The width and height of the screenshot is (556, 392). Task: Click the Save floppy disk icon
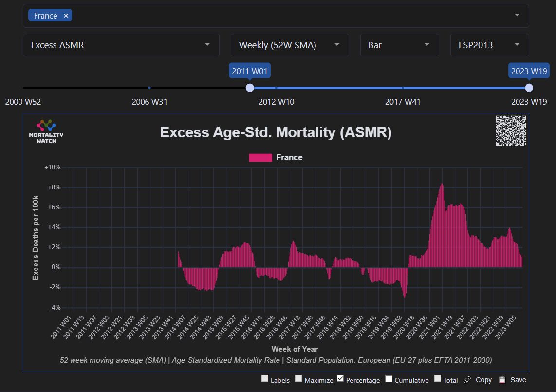point(502,380)
